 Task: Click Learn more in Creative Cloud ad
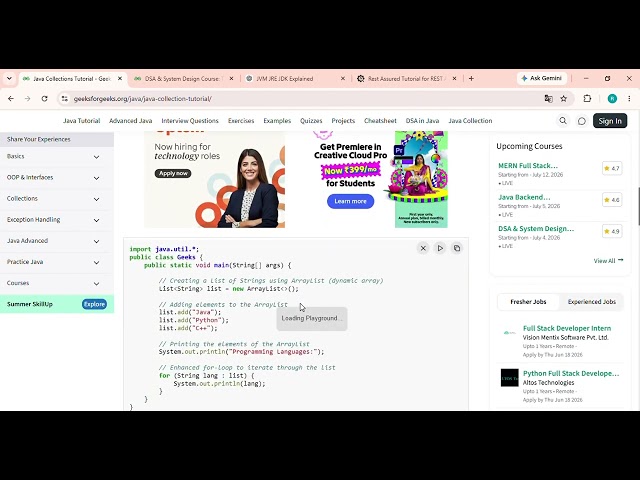(x=351, y=201)
